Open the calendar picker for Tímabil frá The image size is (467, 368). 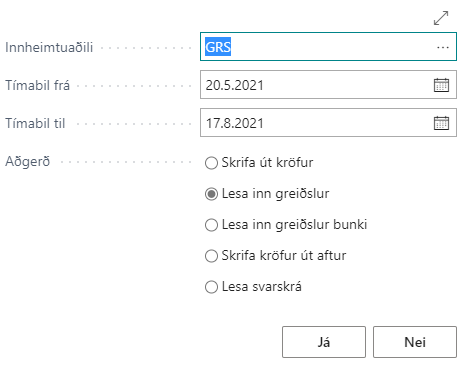tap(441, 85)
